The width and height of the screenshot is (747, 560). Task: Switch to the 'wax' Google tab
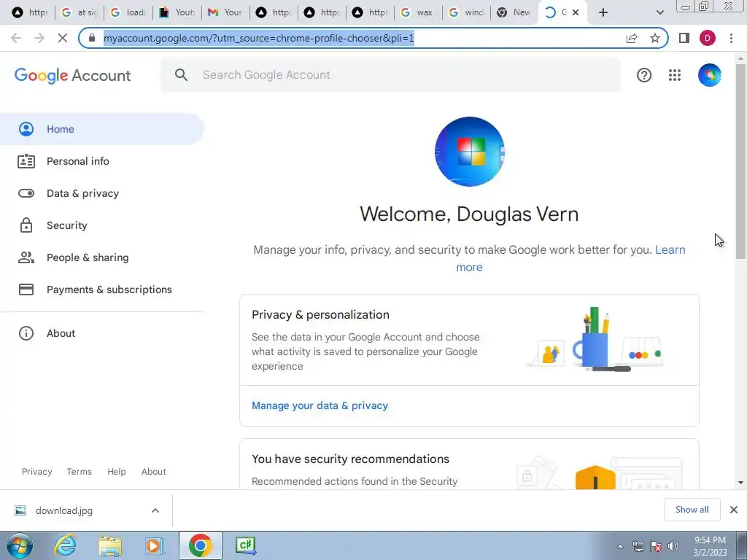point(418,12)
